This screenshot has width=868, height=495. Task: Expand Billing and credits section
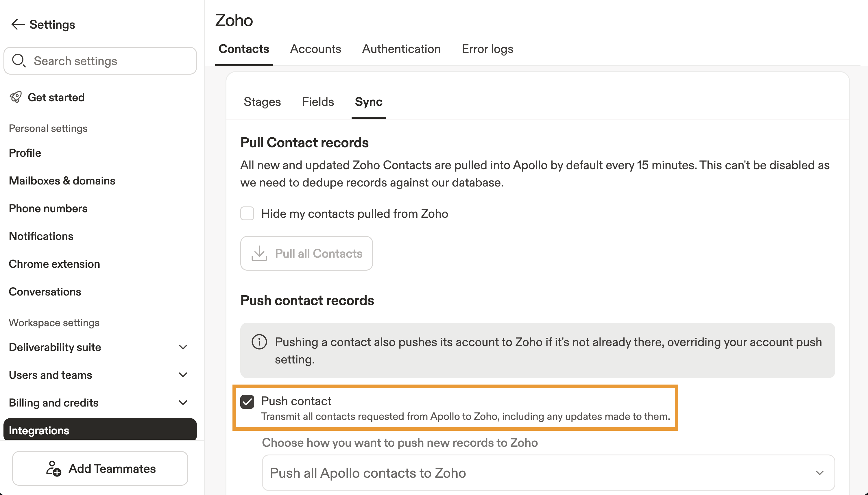click(x=183, y=403)
